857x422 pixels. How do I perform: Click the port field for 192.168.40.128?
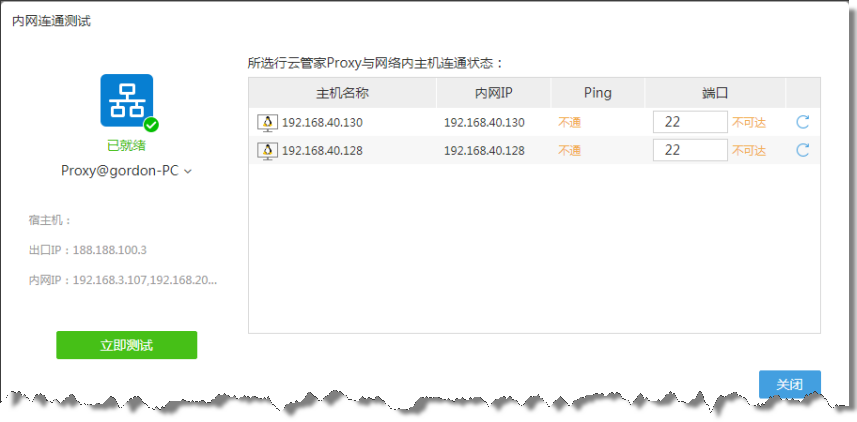point(689,150)
